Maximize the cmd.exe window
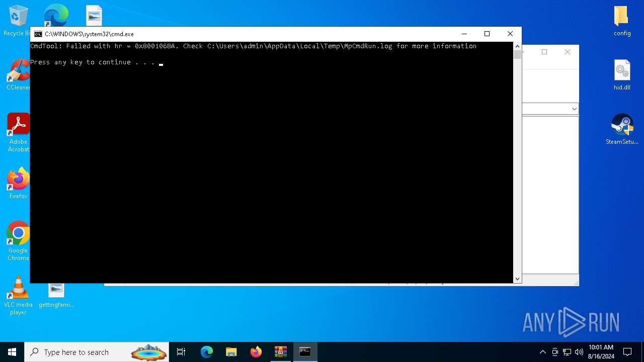The width and height of the screenshot is (644, 362). point(487,34)
